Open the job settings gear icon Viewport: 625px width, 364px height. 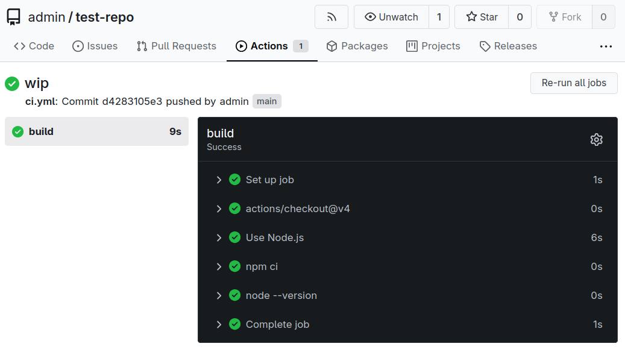[596, 140]
